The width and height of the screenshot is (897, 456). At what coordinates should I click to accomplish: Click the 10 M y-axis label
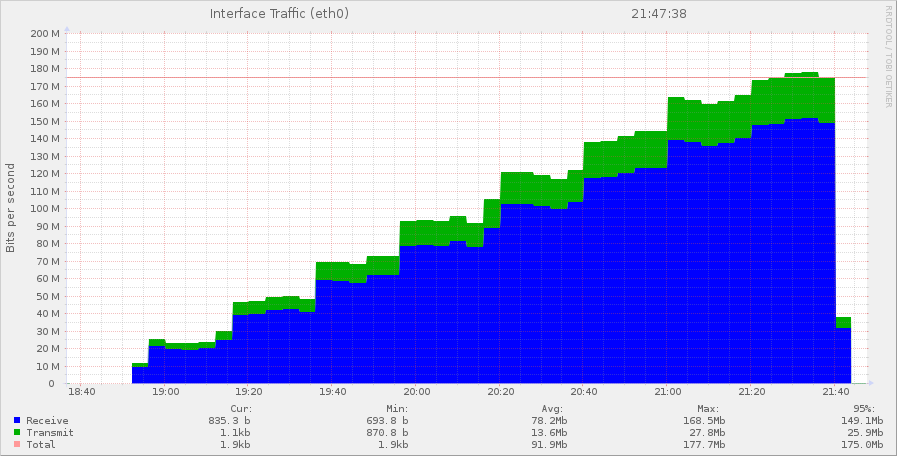click(x=48, y=367)
